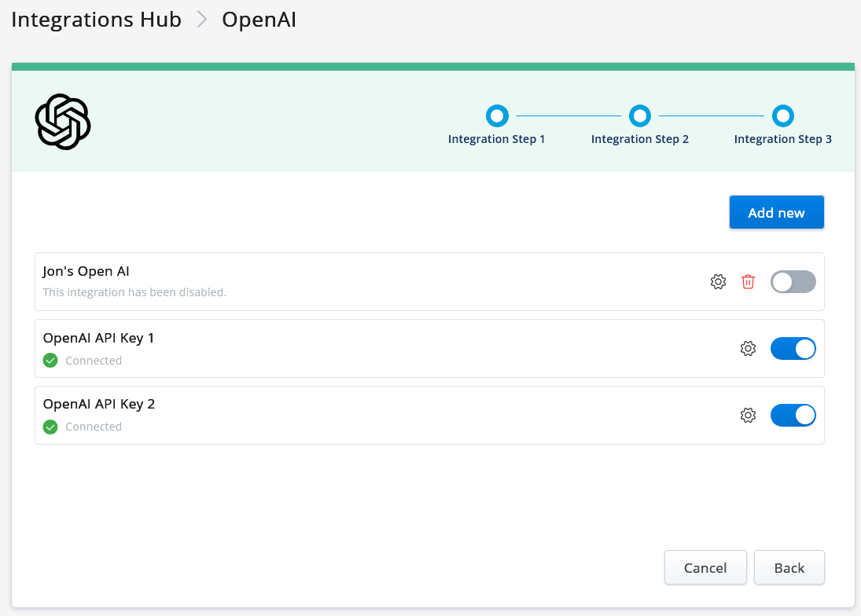The width and height of the screenshot is (861, 616).
Task: Enable the Jon's Open AI integration toggle
Action: (x=793, y=281)
